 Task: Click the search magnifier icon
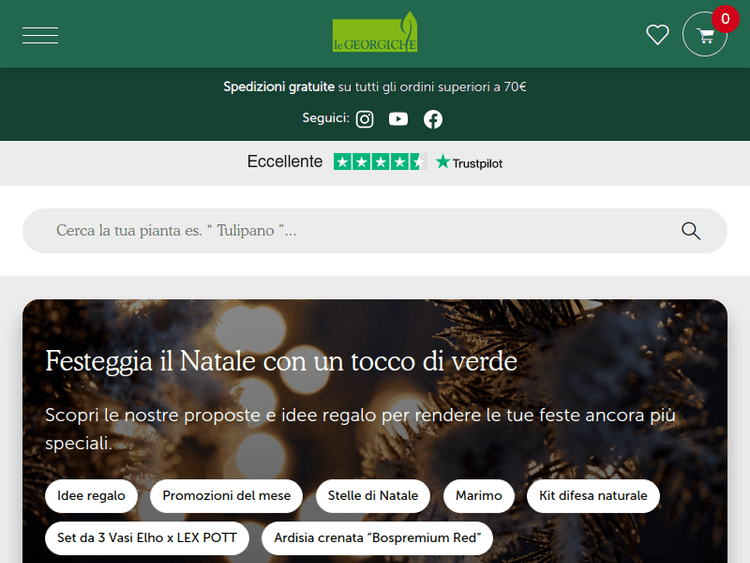pyautogui.click(x=690, y=231)
